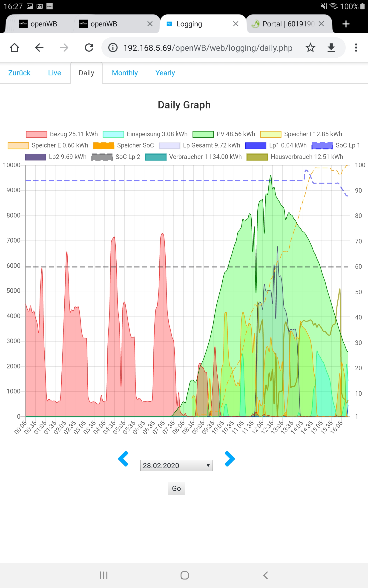This screenshot has height=588, width=368.
Task: Follow the Zurück link
Action: [x=20, y=73]
